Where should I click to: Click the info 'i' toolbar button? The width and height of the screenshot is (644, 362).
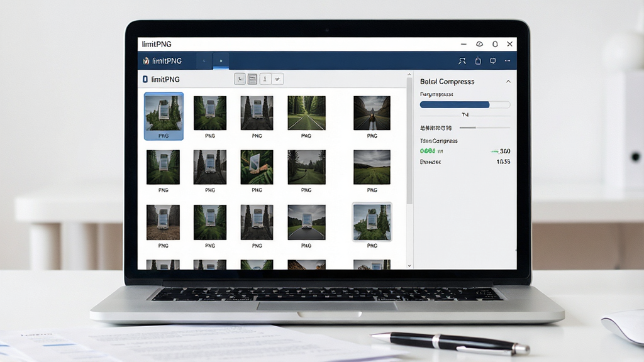[x=265, y=79]
